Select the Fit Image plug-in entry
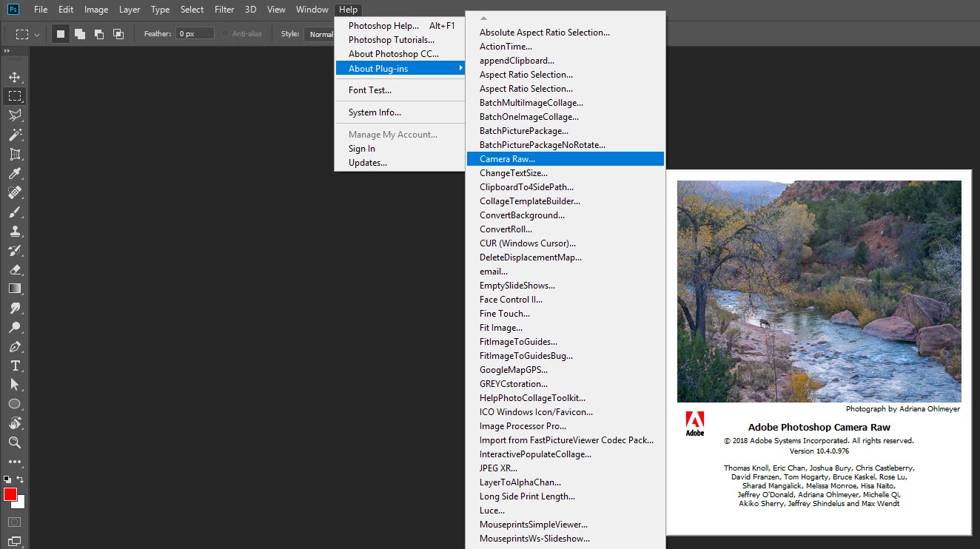980x549 pixels. [x=565, y=328]
